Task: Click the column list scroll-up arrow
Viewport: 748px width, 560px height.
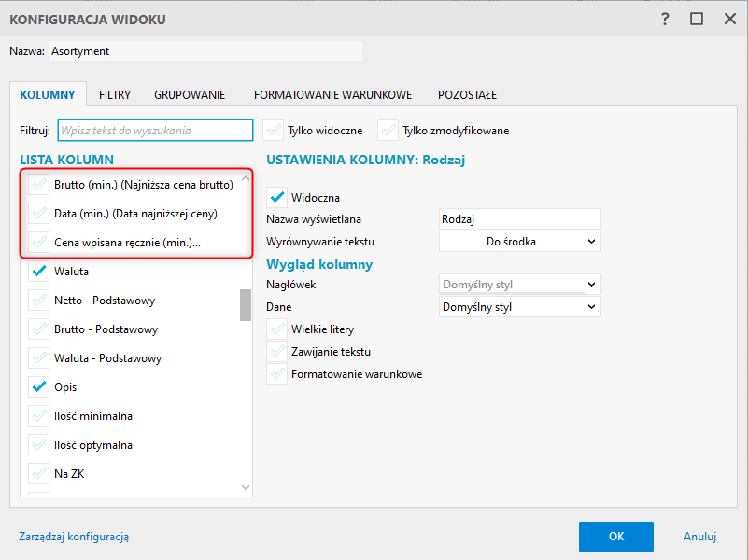Action: coord(246,178)
